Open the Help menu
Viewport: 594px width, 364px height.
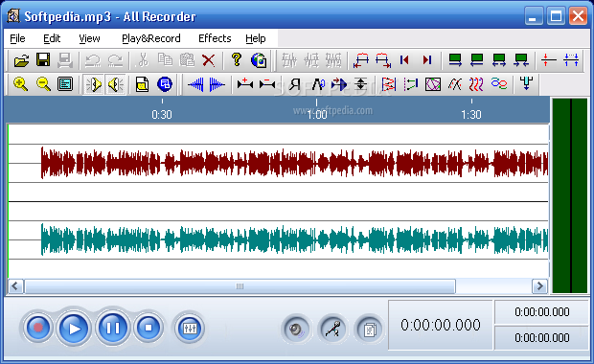[256, 38]
